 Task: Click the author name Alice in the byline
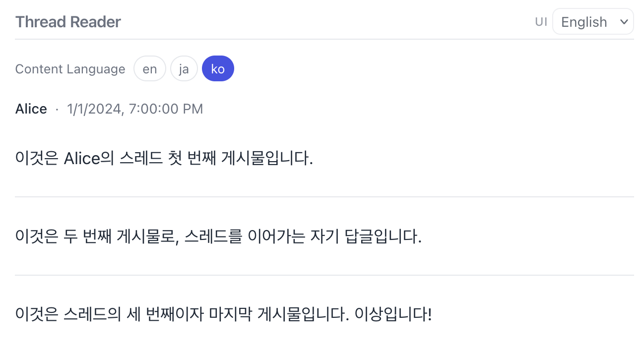(x=31, y=109)
